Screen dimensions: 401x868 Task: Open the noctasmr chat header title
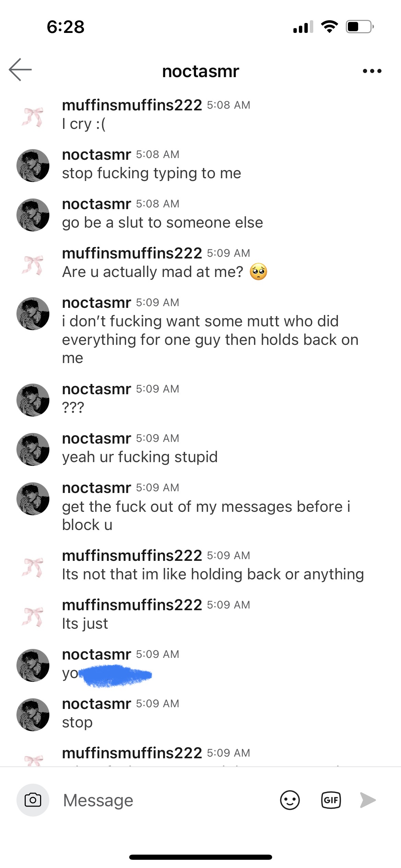pyautogui.click(x=200, y=71)
